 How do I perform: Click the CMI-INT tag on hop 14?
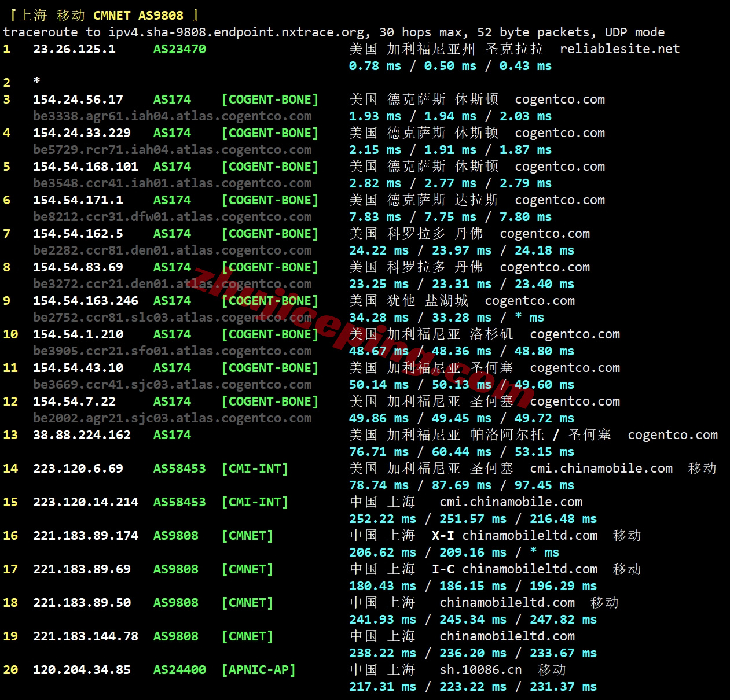click(x=255, y=469)
